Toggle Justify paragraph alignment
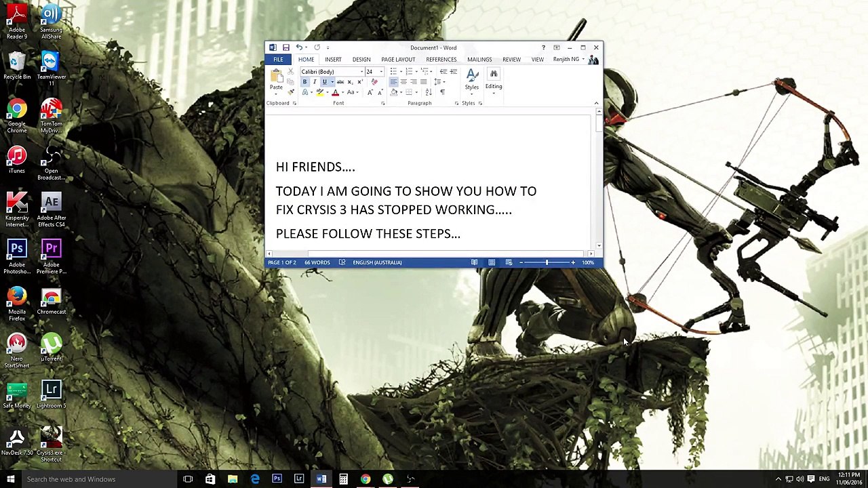868x488 pixels. coord(424,82)
